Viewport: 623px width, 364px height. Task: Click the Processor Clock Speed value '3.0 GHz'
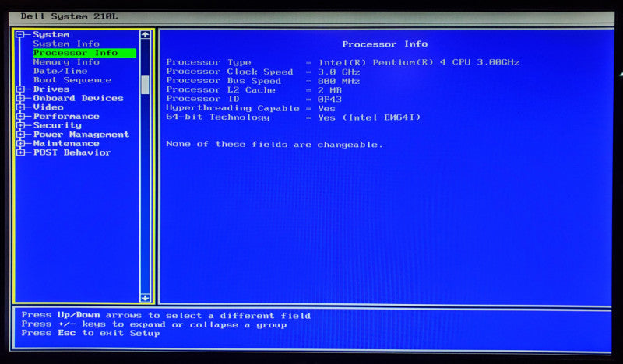pos(339,72)
